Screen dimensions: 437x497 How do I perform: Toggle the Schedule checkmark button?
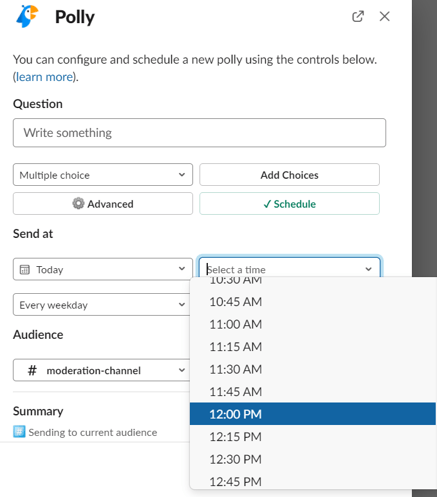(x=289, y=204)
